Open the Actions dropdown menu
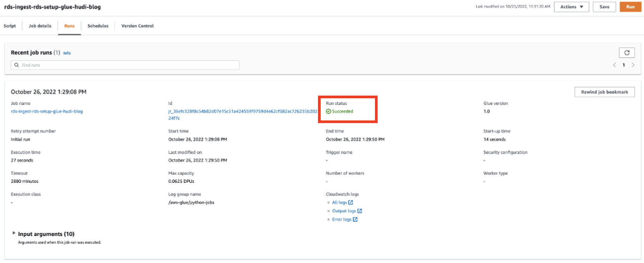The width and height of the screenshot is (644, 263). [571, 7]
